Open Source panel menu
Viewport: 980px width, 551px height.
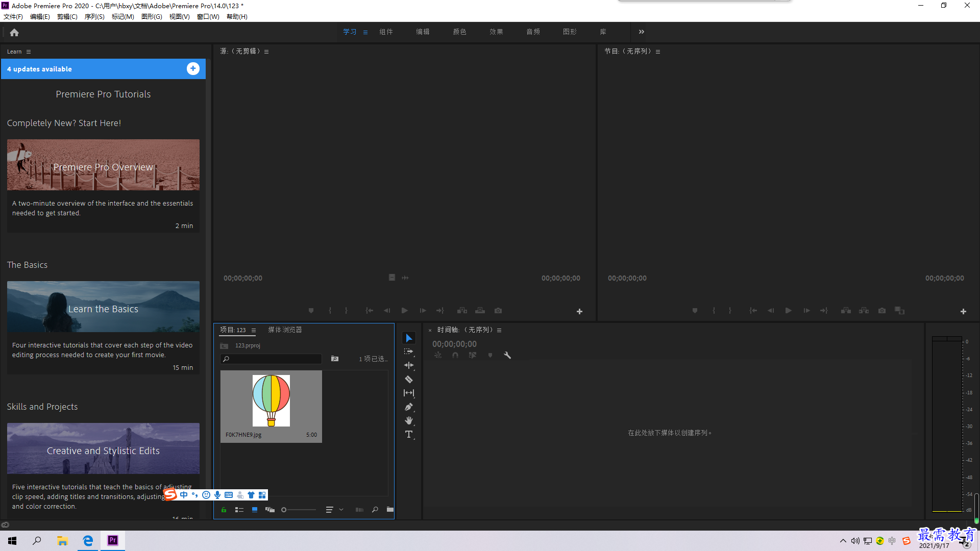click(x=266, y=52)
